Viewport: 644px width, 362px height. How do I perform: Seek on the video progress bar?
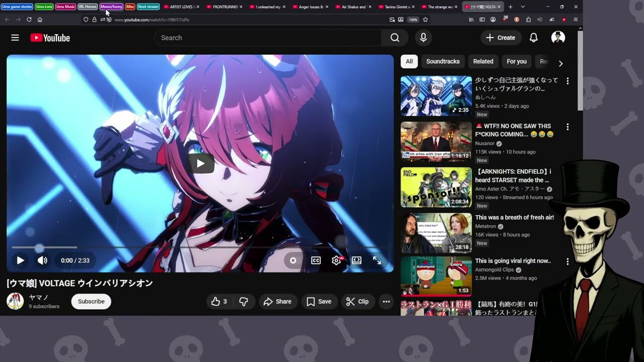200,247
